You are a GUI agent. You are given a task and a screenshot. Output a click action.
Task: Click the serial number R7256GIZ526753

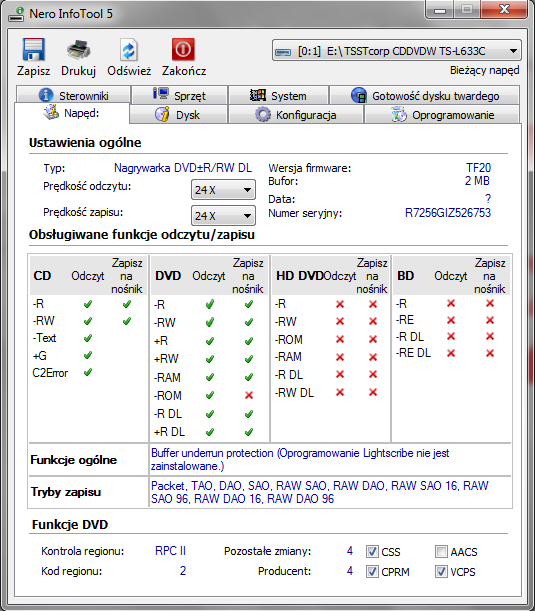point(448,213)
